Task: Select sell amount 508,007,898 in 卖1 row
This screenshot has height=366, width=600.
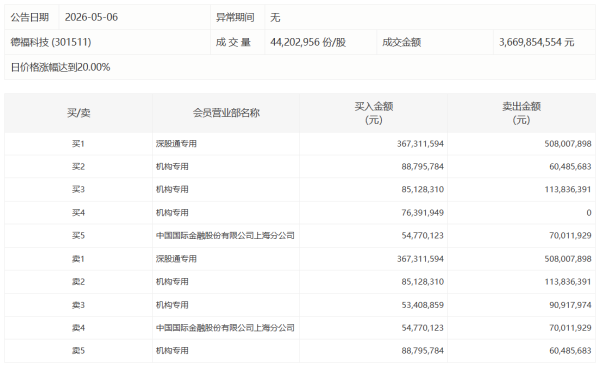Action: [568, 259]
